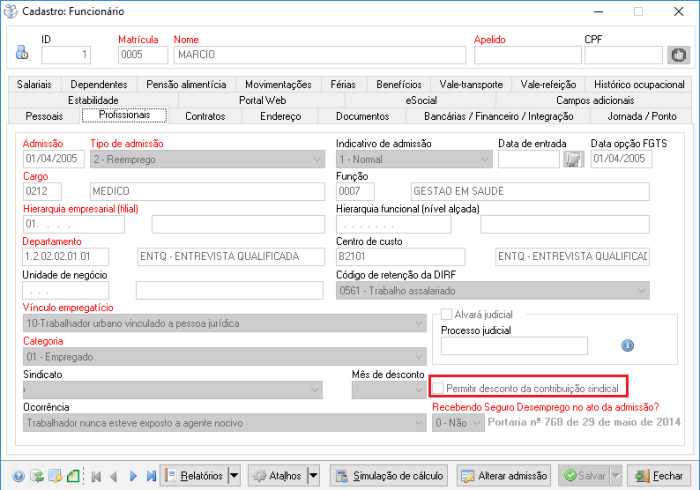700x490 pixels.
Task: Go to the next record
Action: click(131, 475)
